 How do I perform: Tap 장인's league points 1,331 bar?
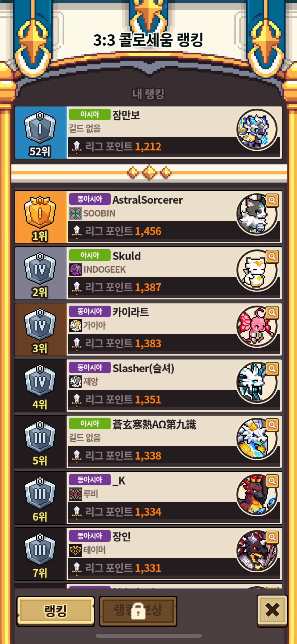[x=174, y=568]
